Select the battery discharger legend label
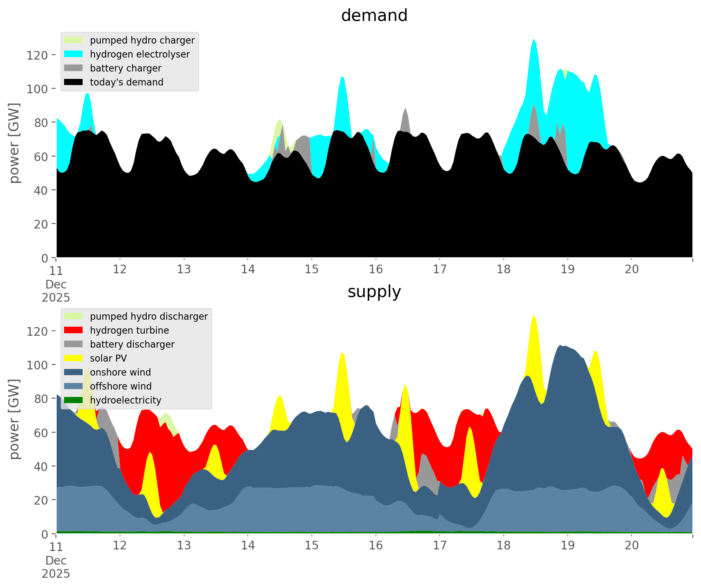The height and width of the screenshot is (588, 701). tap(132, 344)
